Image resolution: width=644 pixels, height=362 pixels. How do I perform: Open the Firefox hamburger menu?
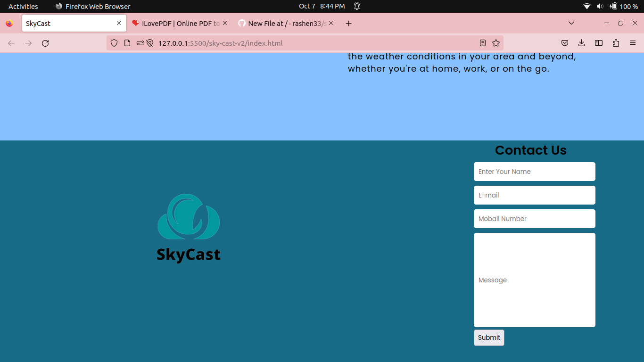coord(632,43)
